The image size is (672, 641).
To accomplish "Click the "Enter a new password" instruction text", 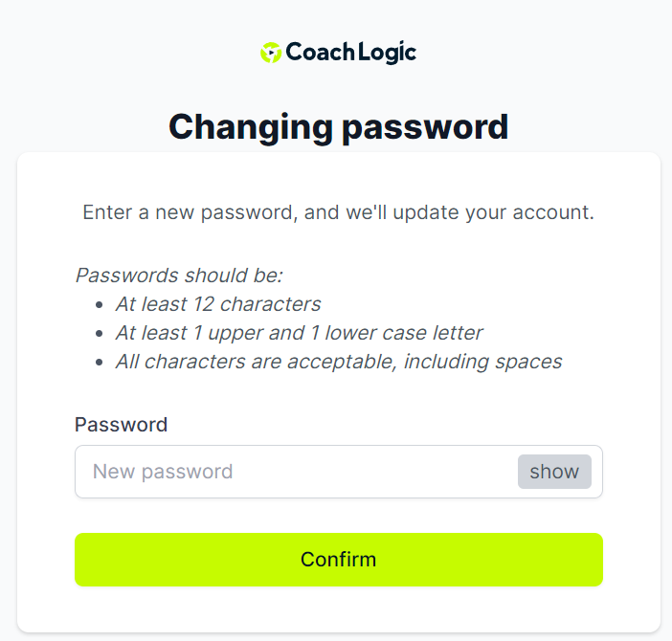I will point(339,212).
